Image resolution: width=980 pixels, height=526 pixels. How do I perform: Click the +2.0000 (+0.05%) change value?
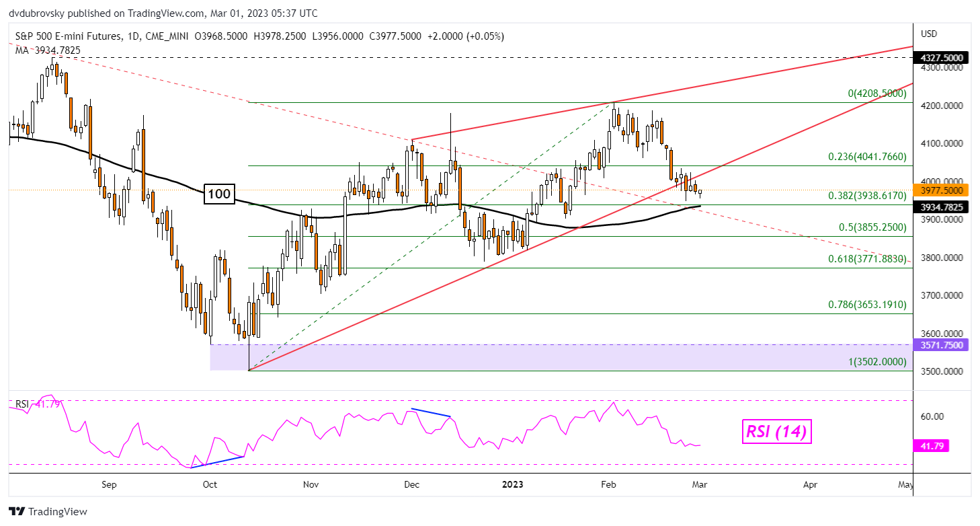[x=466, y=36]
